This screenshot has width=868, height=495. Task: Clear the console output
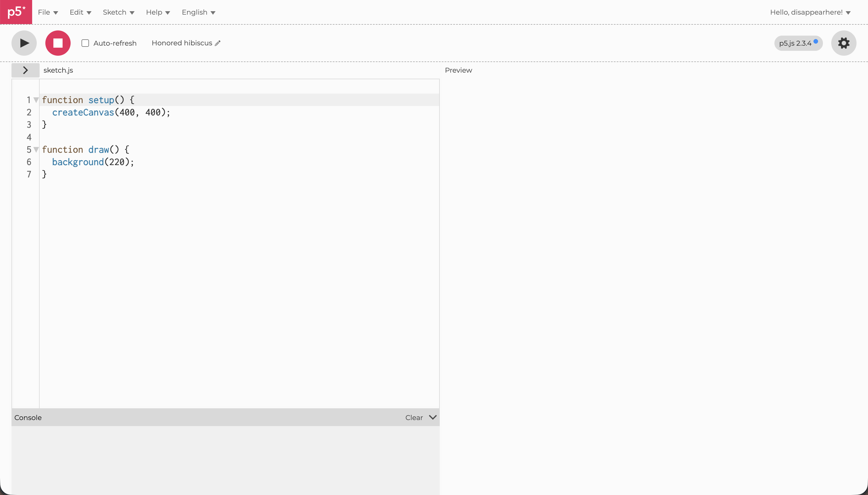click(x=414, y=417)
